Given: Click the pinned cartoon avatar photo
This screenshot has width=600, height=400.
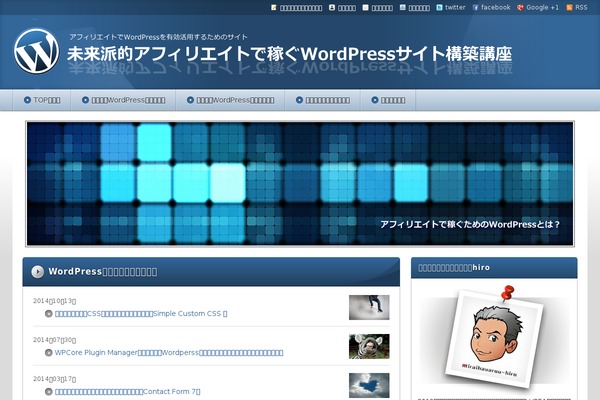Looking at the screenshot, I should click(494, 337).
